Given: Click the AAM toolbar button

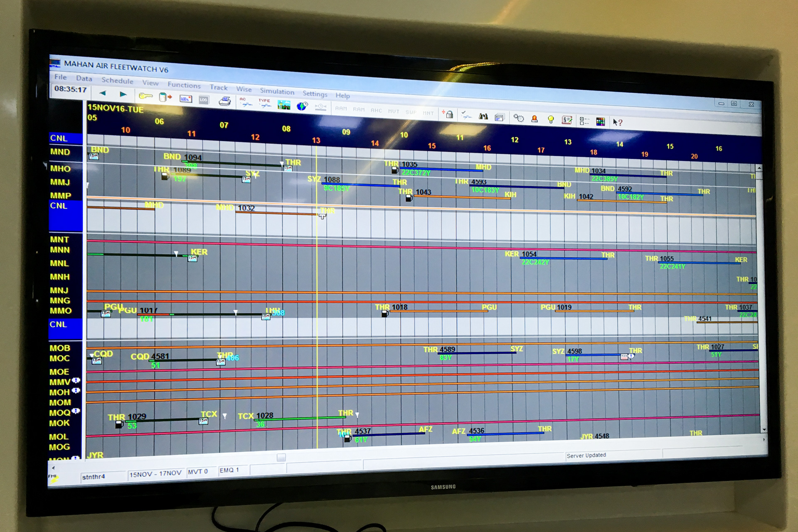Looking at the screenshot, I should 341,108.
